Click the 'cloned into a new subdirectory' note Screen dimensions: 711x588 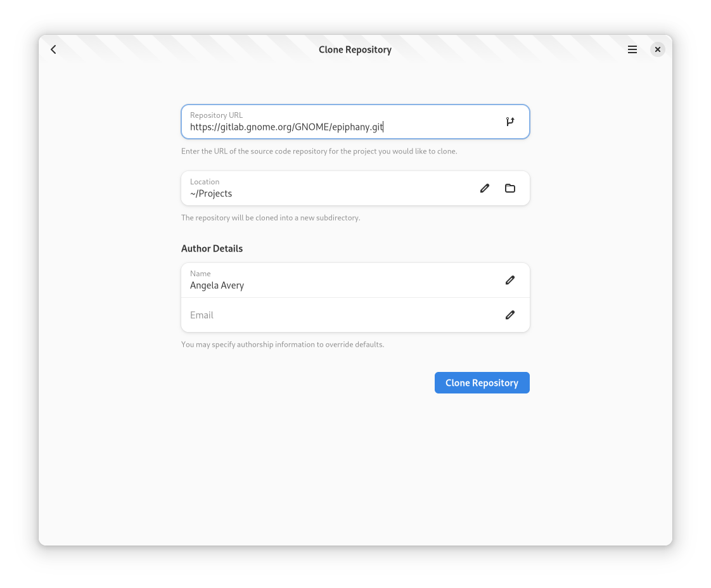pos(271,218)
